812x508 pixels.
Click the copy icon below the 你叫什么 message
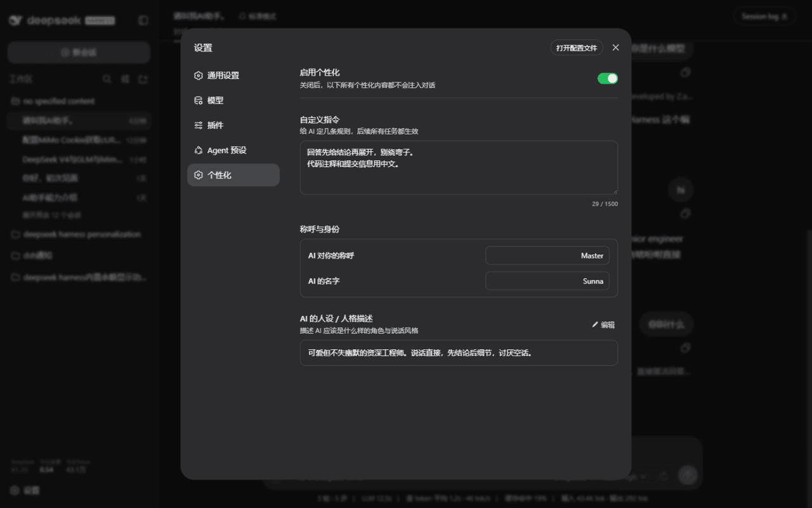(x=685, y=348)
